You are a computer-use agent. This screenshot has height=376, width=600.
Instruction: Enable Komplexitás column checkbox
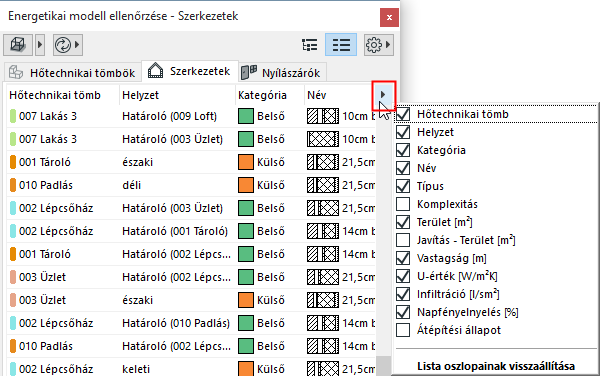point(403,204)
